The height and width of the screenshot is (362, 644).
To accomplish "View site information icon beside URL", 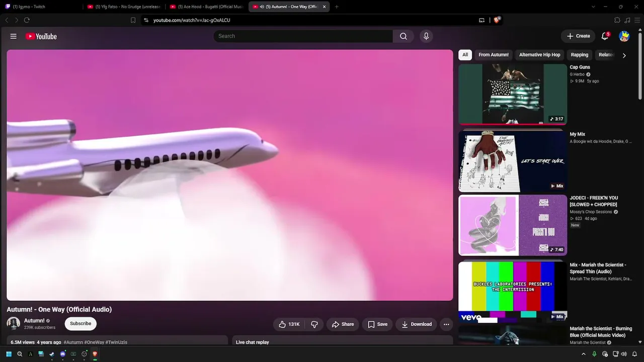I will [x=146, y=20].
